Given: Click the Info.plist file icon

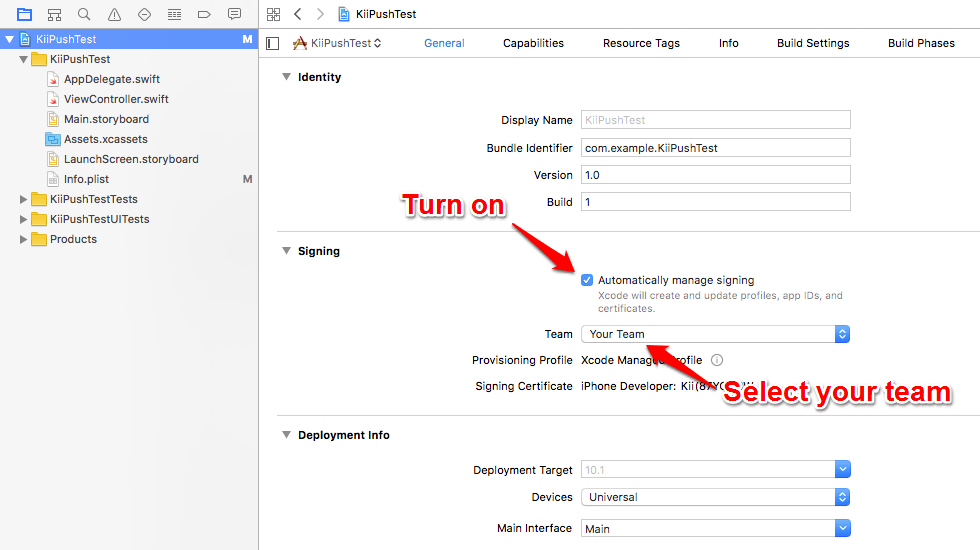Looking at the screenshot, I should point(53,179).
